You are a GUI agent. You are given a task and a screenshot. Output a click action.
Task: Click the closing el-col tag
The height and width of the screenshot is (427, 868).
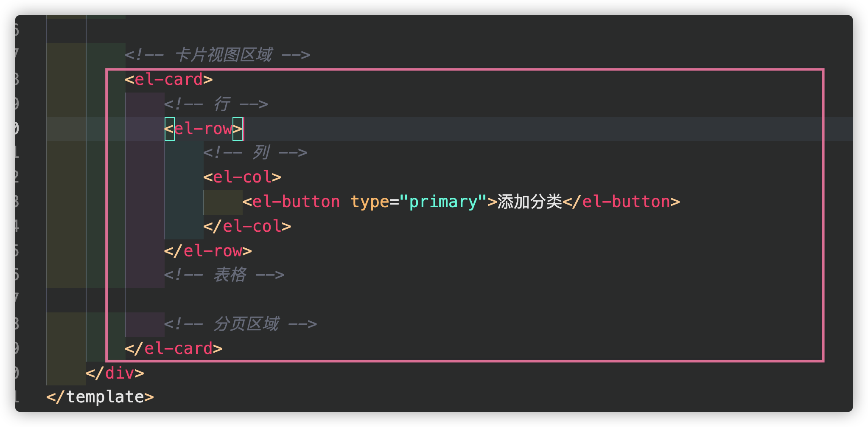[x=247, y=226]
